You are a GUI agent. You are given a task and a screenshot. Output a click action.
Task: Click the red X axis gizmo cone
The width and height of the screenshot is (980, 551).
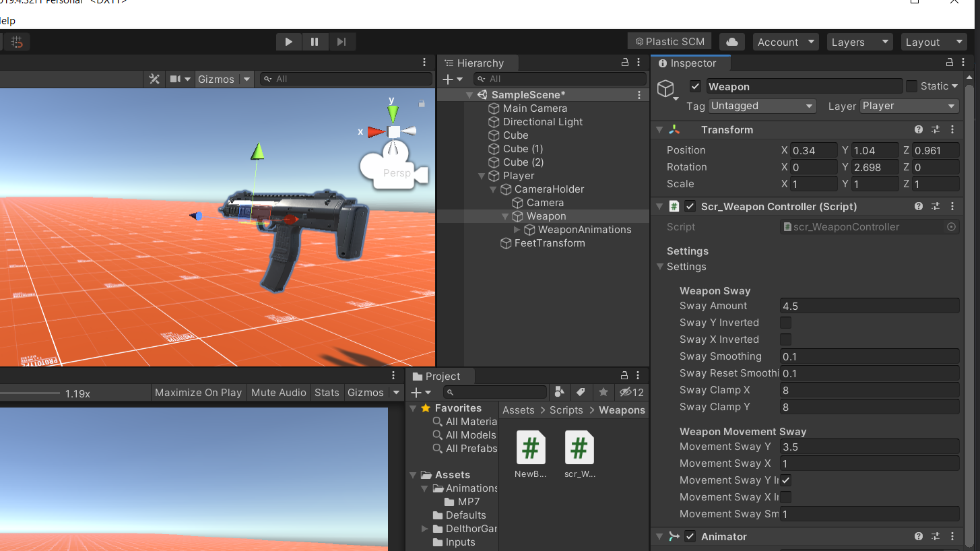[x=376, y=132]
